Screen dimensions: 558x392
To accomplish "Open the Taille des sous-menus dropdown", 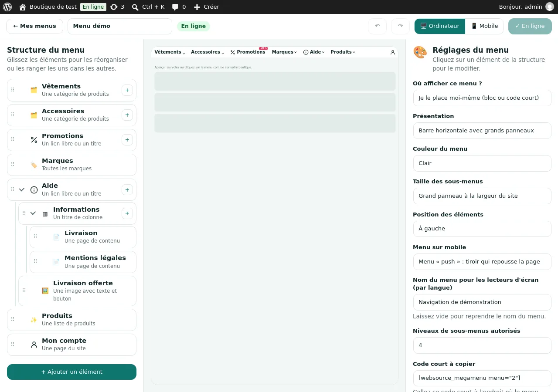I will 482,196.
